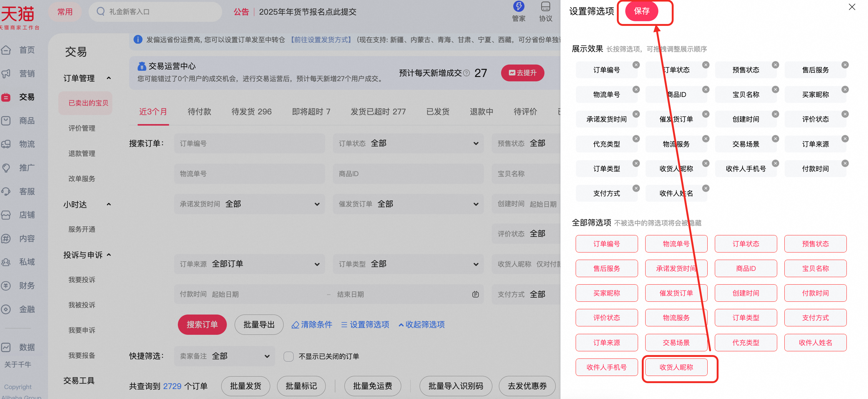Open 承诺发货时间 dropdown
The height and width of the screenshot is (399, 868).
[249, 204]
